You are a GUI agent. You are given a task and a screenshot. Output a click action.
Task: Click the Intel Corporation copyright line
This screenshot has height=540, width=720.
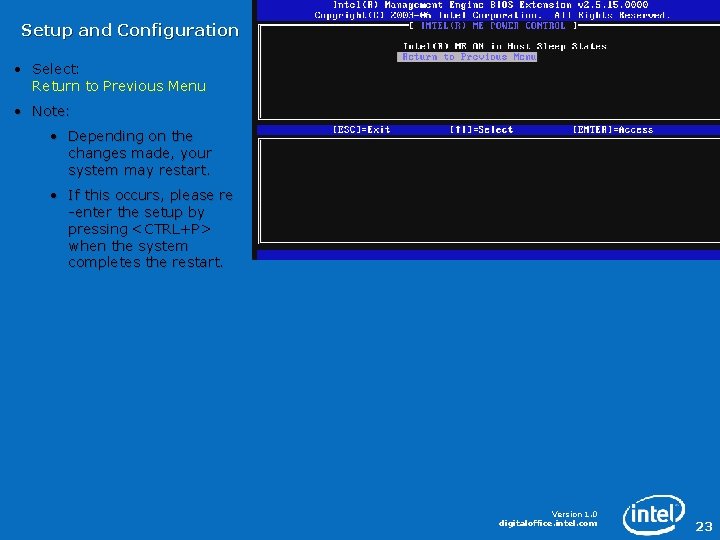pyautogui.click(x=492, y=15)
